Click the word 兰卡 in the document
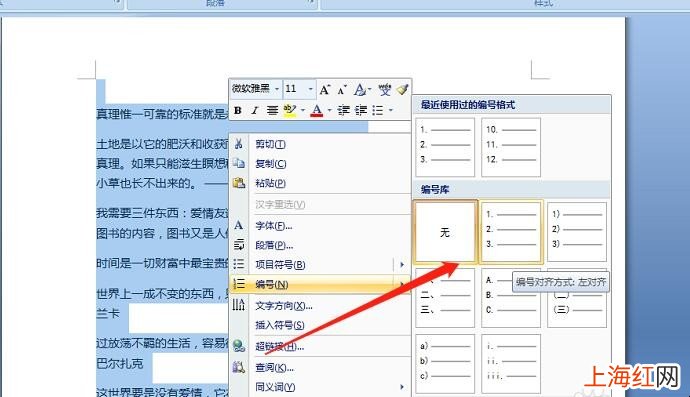Image resolution: width=690 pixels, height=397 pixels. [x=108, y=313]
